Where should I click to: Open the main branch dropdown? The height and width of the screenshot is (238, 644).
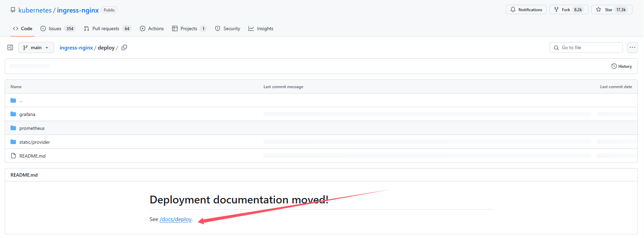[x=36, y=47]
